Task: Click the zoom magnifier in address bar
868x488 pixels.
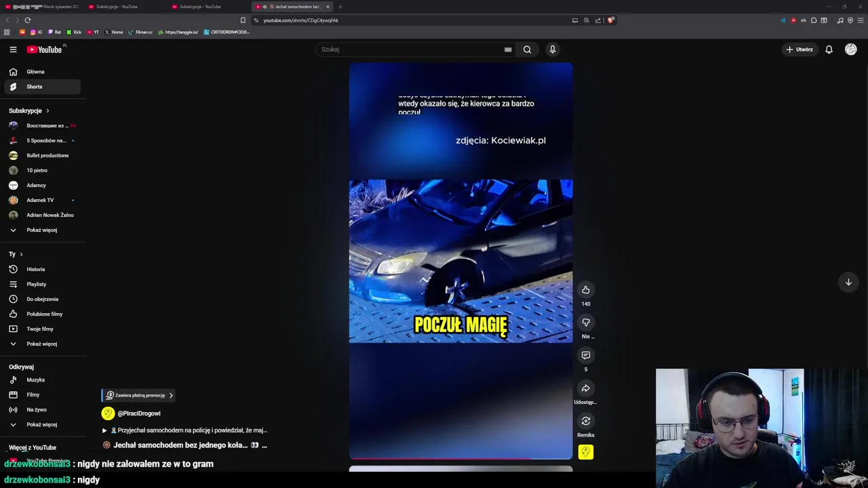Action: 587,20
